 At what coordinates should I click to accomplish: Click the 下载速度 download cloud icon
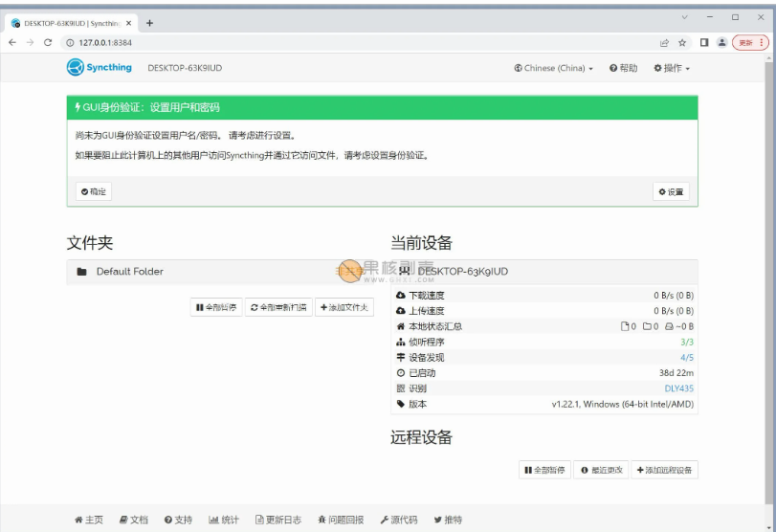point(401,296)
